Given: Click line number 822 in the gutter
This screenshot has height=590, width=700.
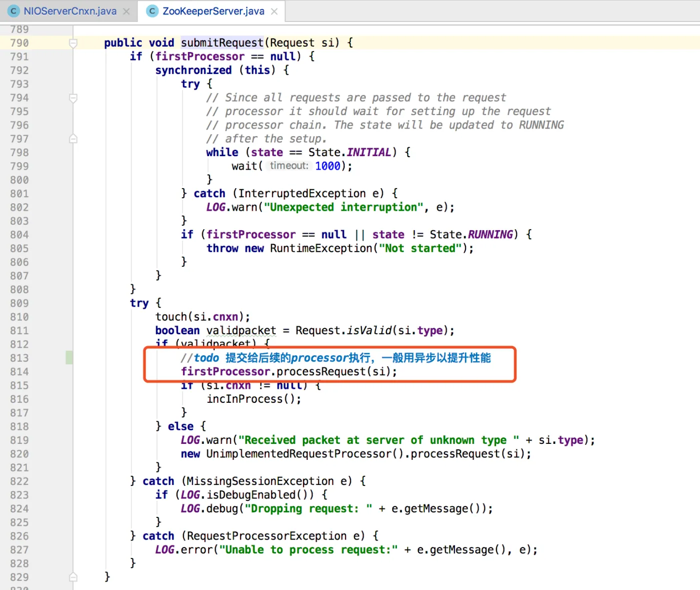Looking at the screenshot, I should tap(19, 481).
